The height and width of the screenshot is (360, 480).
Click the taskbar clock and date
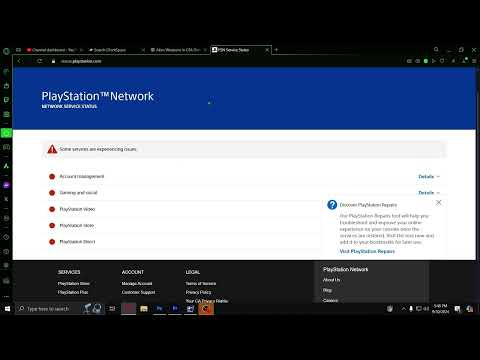tap(440, 309)
